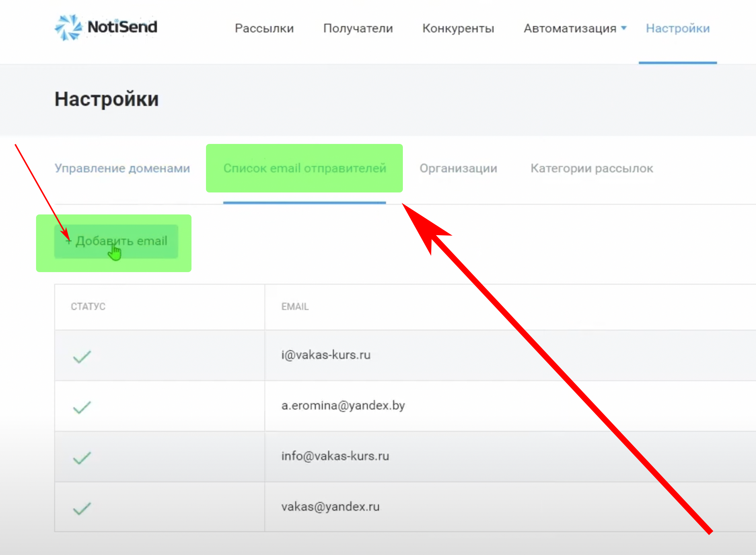756x555 pixels.
Task: Click the status checkmark for vakas@yandex.ru
Action: click(82, 508)
